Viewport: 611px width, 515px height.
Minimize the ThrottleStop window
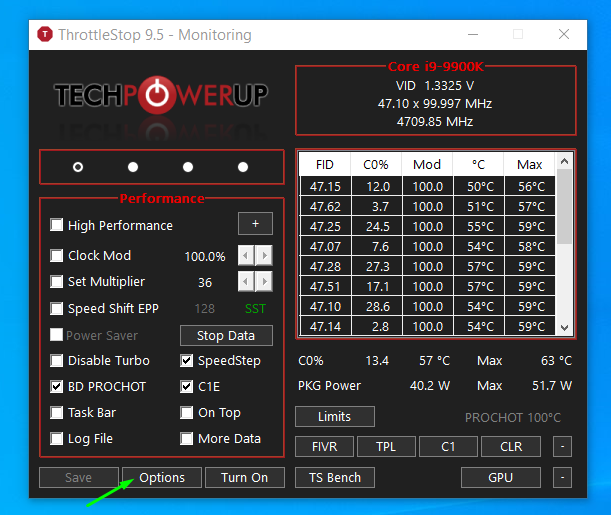473,34
